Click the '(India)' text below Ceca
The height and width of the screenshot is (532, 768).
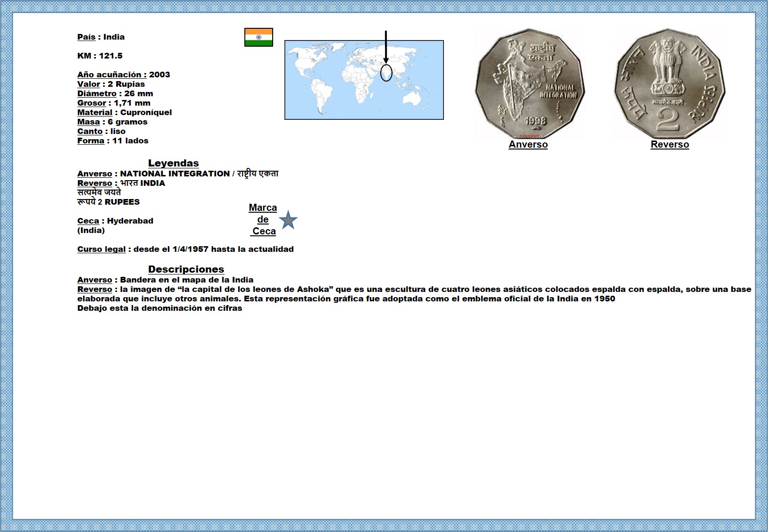(x=91, y=230)
